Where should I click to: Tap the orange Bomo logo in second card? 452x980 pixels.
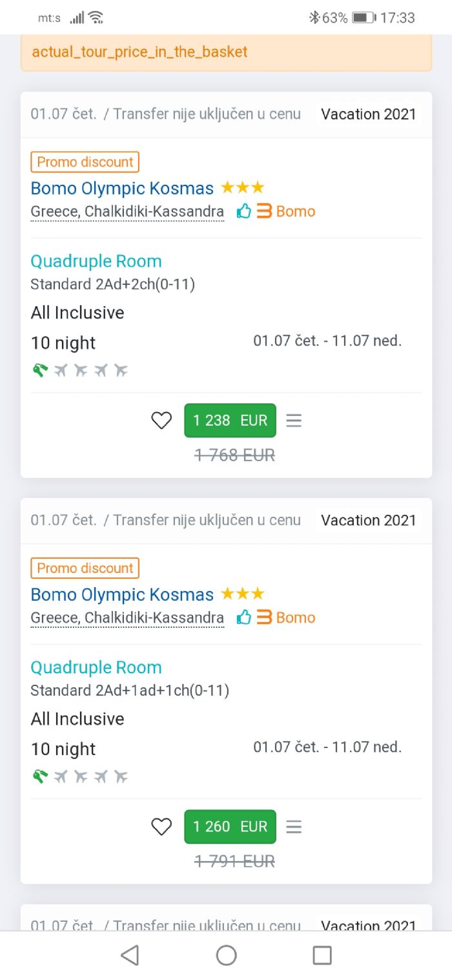(285, 618)
